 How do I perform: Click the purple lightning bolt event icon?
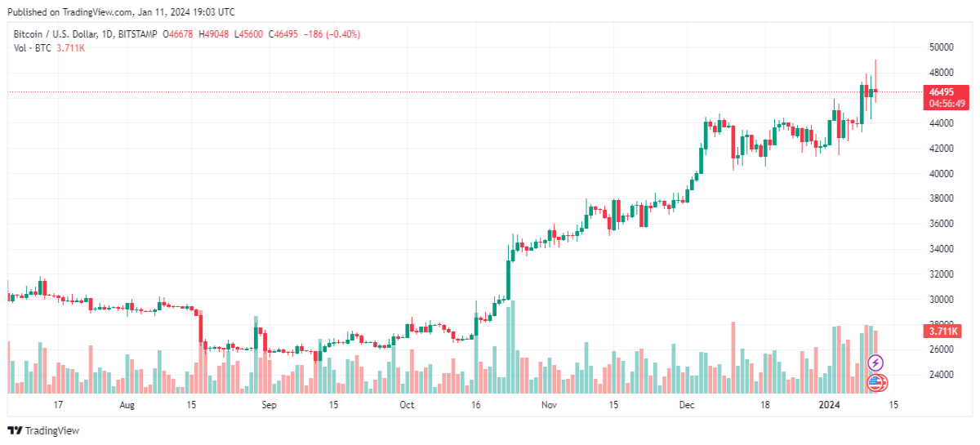click(875, 363)
